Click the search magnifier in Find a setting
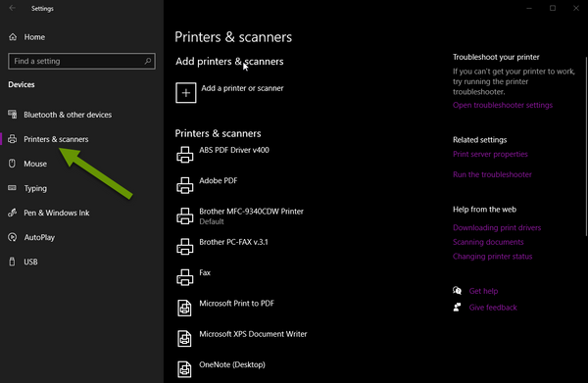 point(148,61)
